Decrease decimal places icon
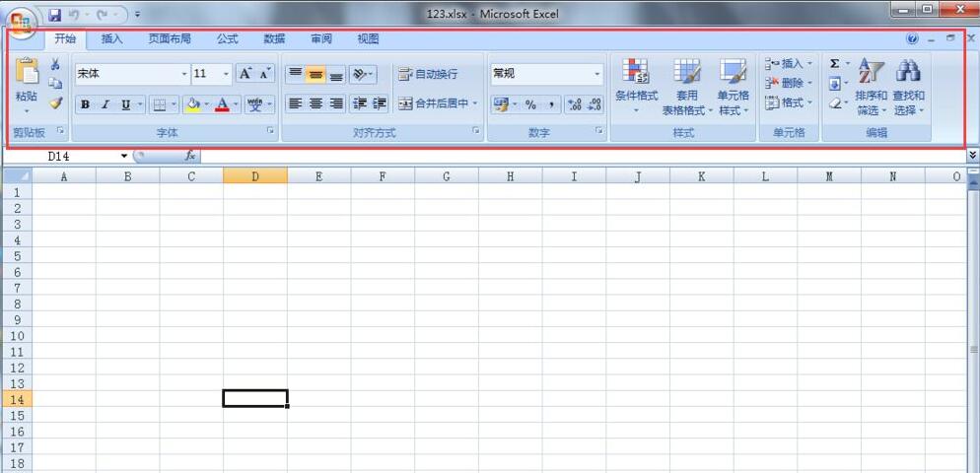This screenshot has height=473, width=980. (x=595, y=105)
